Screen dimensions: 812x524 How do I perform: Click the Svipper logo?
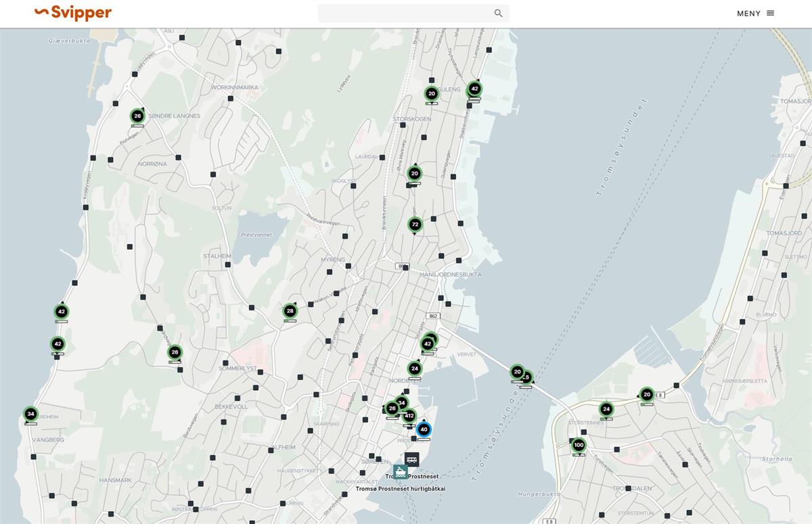73,13
